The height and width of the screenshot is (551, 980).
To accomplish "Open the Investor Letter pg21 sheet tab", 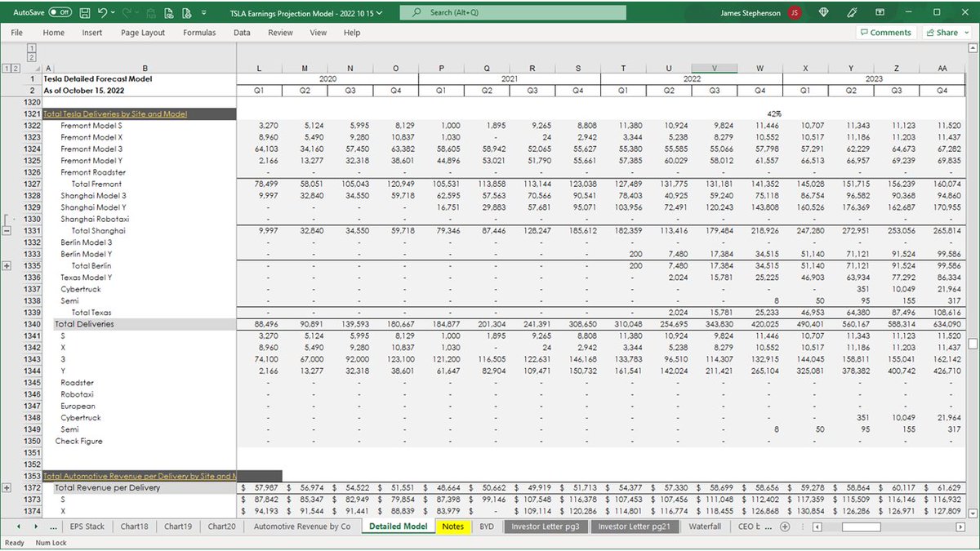I will 634,527.
